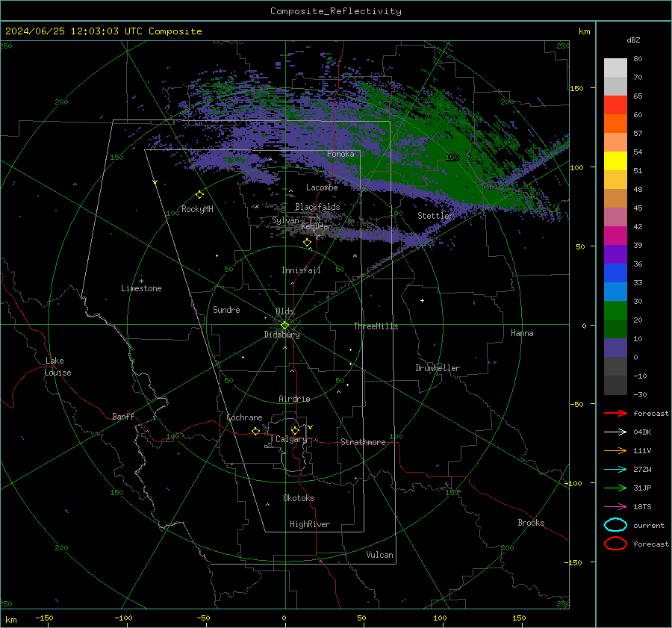Click the Limestone label
The height and width of the screenshot is (628, 672).
141,288
